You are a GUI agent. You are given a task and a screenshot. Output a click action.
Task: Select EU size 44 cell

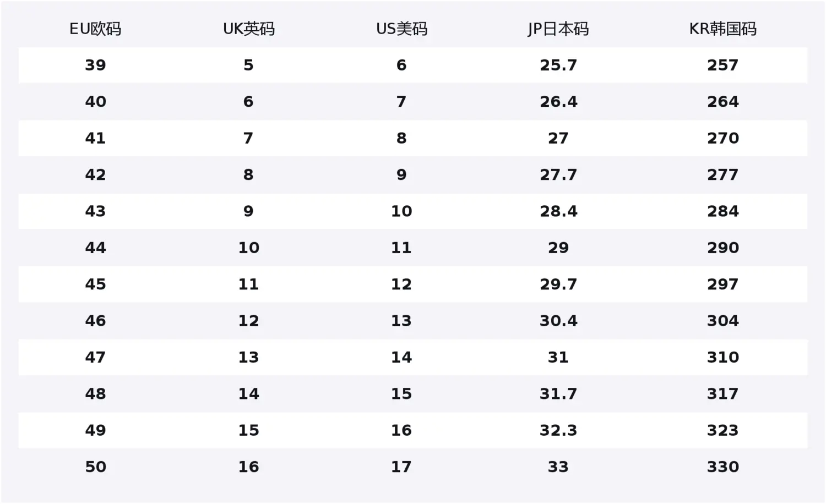pyautogui.click(x=95, y=248)
